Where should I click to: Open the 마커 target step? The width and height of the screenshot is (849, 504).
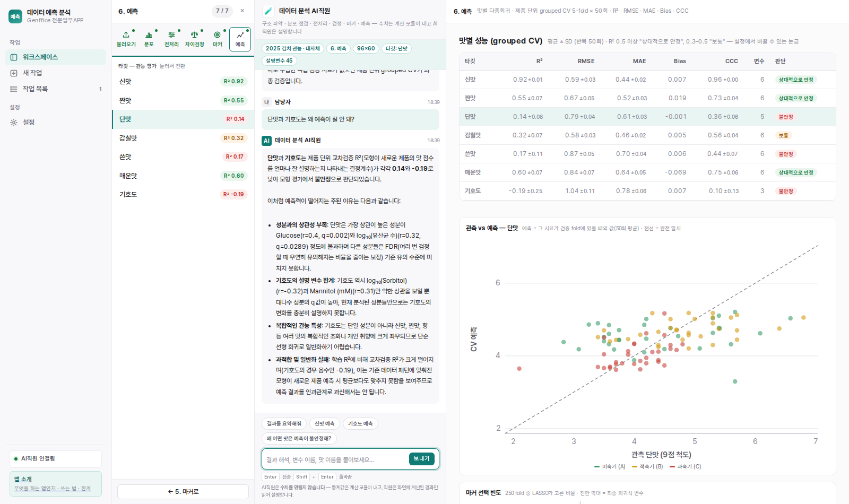pos(218,39)
